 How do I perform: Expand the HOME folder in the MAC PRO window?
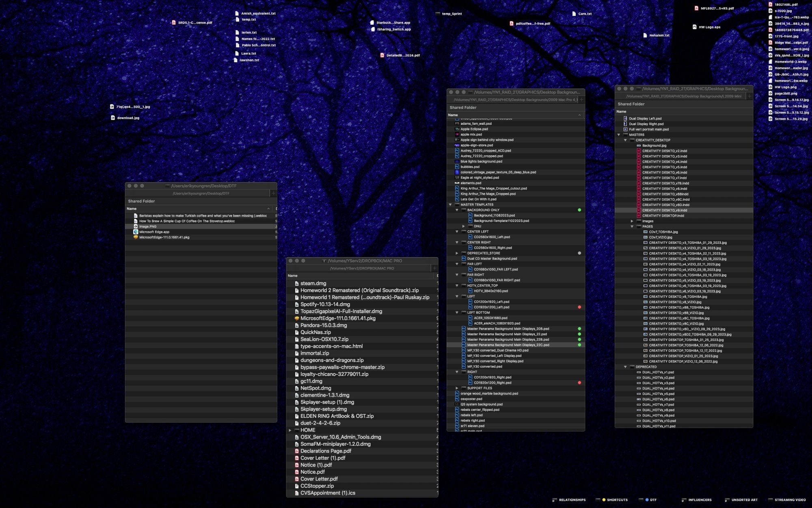pos(290,430)
